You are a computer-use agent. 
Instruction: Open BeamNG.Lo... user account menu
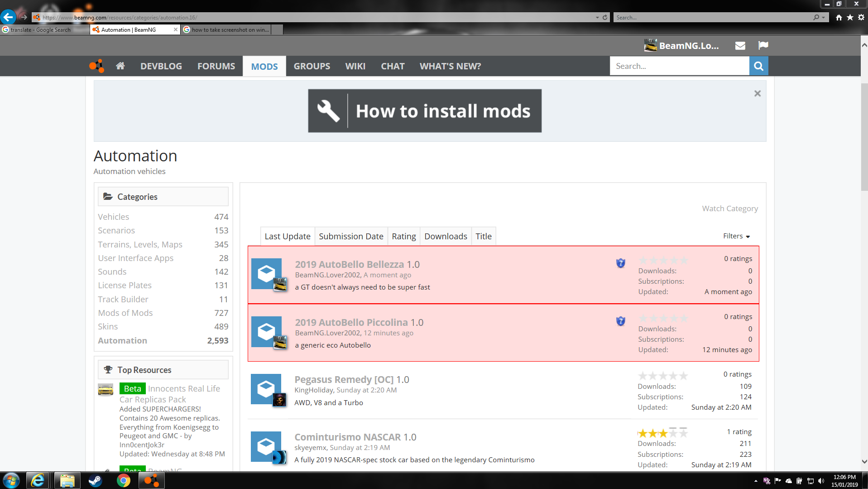pyautogui.click(x=681, y=46)
